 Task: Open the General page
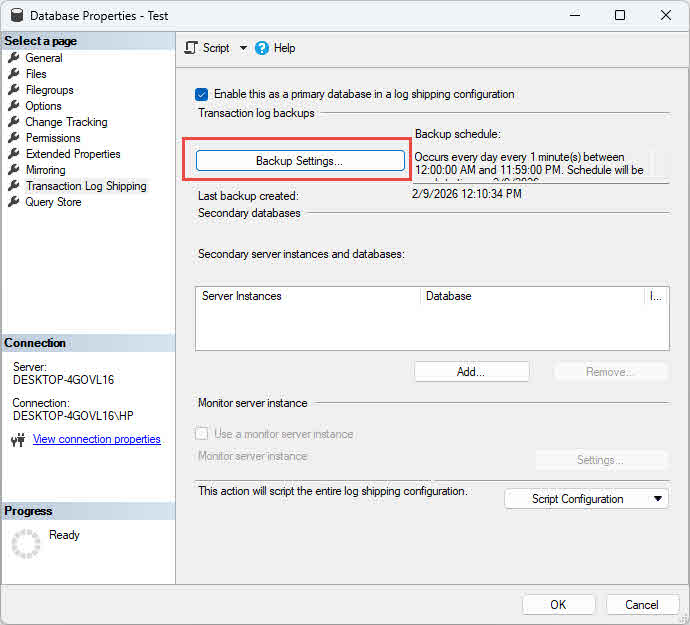pyautogui.click(x=44, y=58)
